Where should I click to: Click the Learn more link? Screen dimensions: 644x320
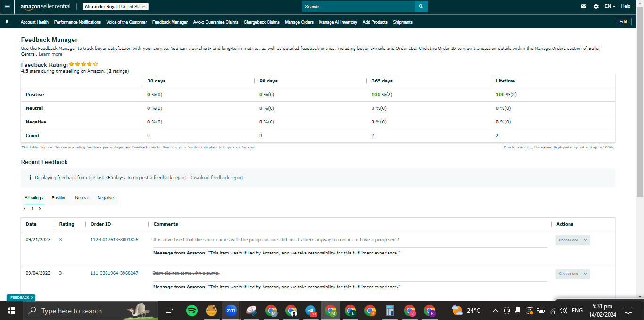[50, 54]
